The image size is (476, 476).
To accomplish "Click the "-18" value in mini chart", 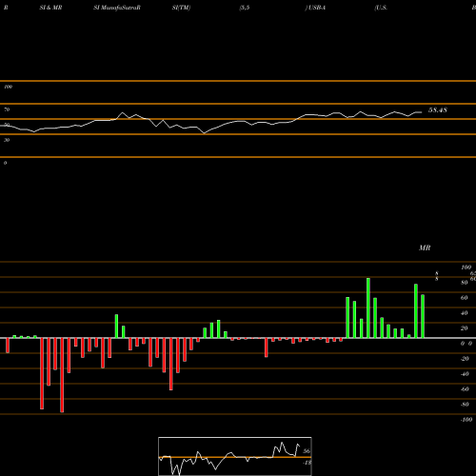I will pyautogui.click(x=307, y=463).
